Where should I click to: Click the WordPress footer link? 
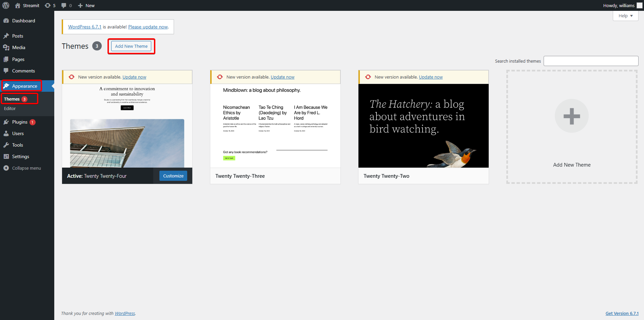click(125, 313)
